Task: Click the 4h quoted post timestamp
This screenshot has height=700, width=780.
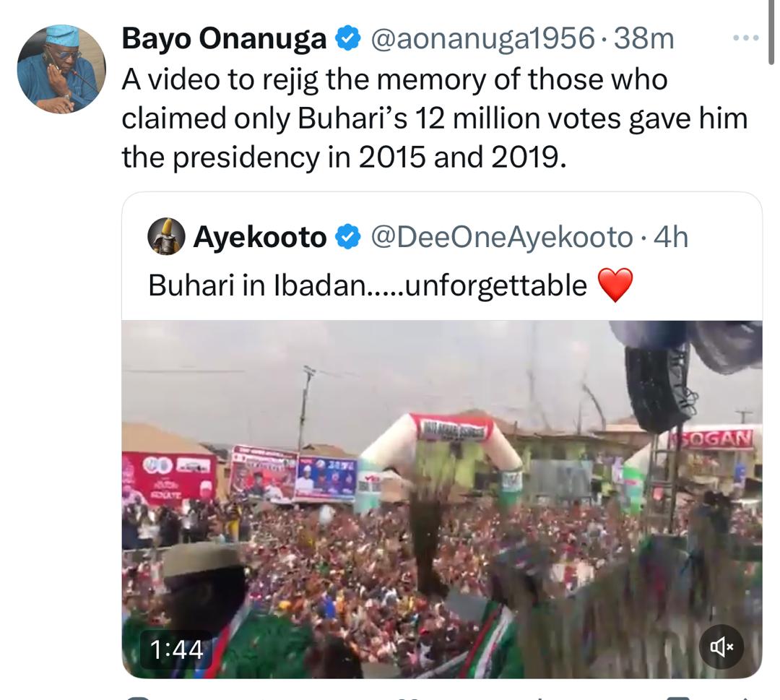Action: point(671,237)
